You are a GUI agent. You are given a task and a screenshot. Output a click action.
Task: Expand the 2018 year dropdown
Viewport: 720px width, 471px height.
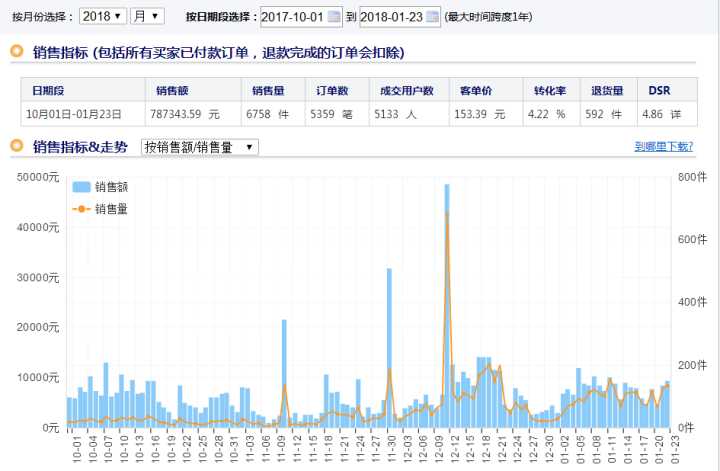click(103, 17)
